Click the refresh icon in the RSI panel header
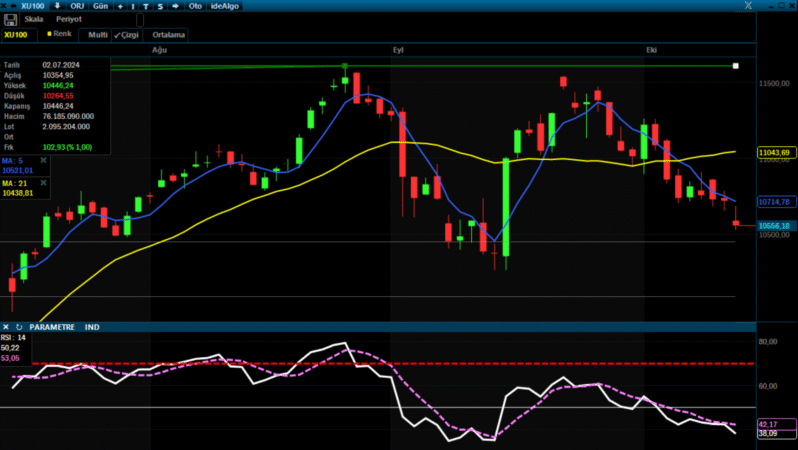Image resolution: width=798 pixels, height=450 pixels. pos(19,327)
